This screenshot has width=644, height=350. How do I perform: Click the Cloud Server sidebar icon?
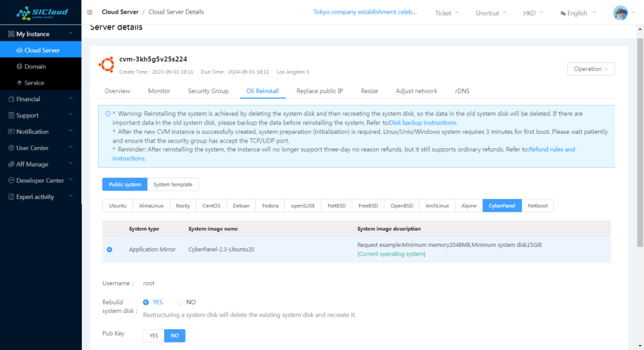(19, 50)
